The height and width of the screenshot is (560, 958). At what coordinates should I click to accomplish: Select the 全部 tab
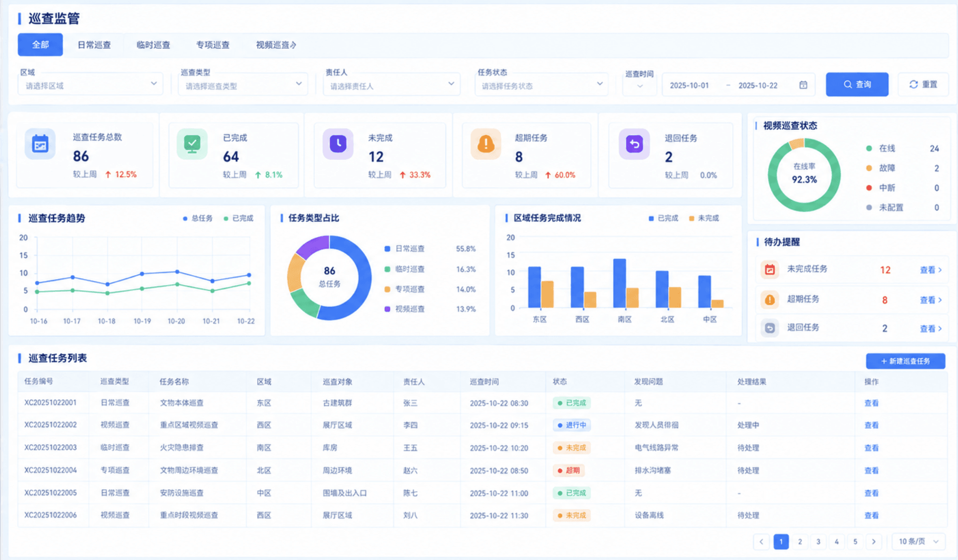(x=40, y=45)
